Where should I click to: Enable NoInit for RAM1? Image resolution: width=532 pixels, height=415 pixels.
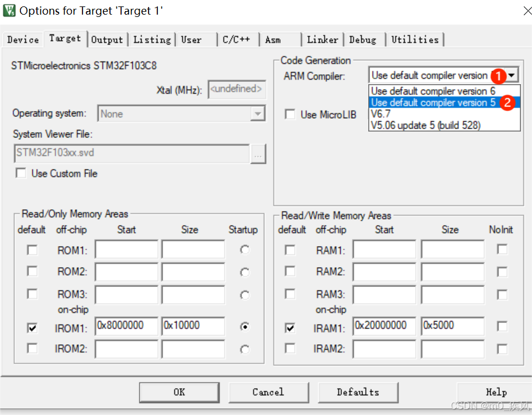click(502, 250)
